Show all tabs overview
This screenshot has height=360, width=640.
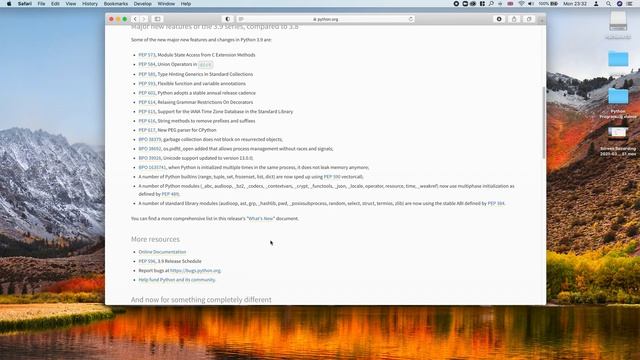[529, 19]
